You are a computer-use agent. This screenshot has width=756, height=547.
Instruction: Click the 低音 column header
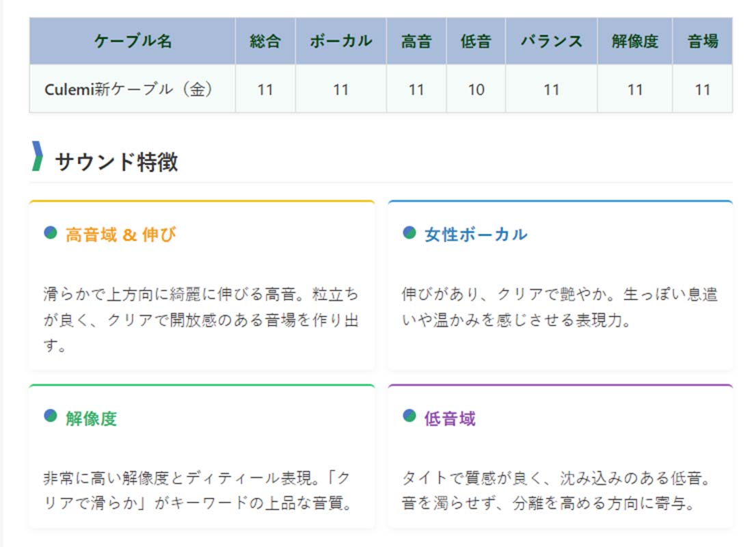click(x=476, y=41)
